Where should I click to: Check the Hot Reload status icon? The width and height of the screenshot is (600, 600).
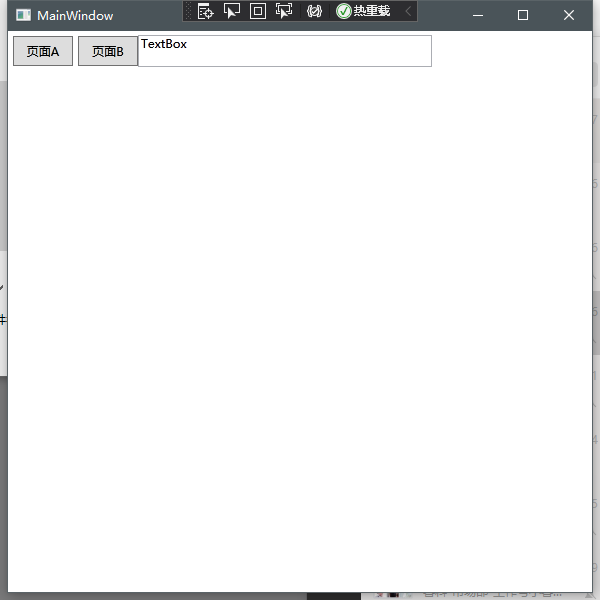pos(343,11)
